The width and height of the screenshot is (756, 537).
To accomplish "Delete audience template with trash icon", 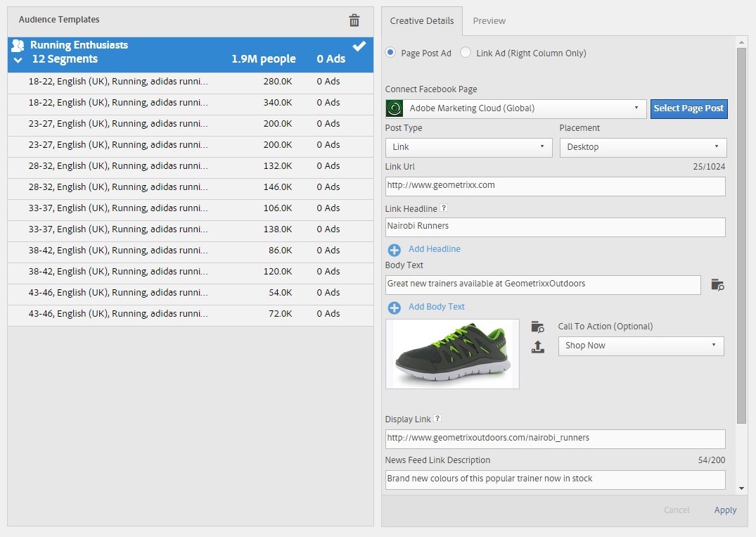I will [354, 20].
